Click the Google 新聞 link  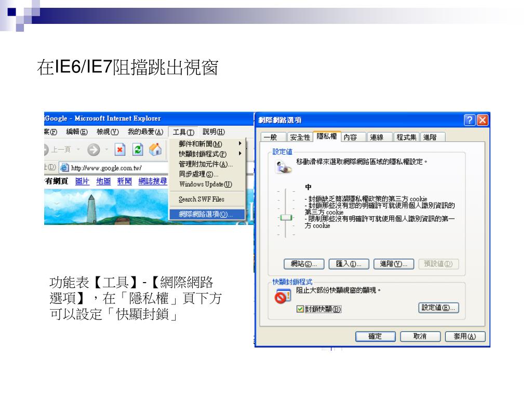[125, 181]
